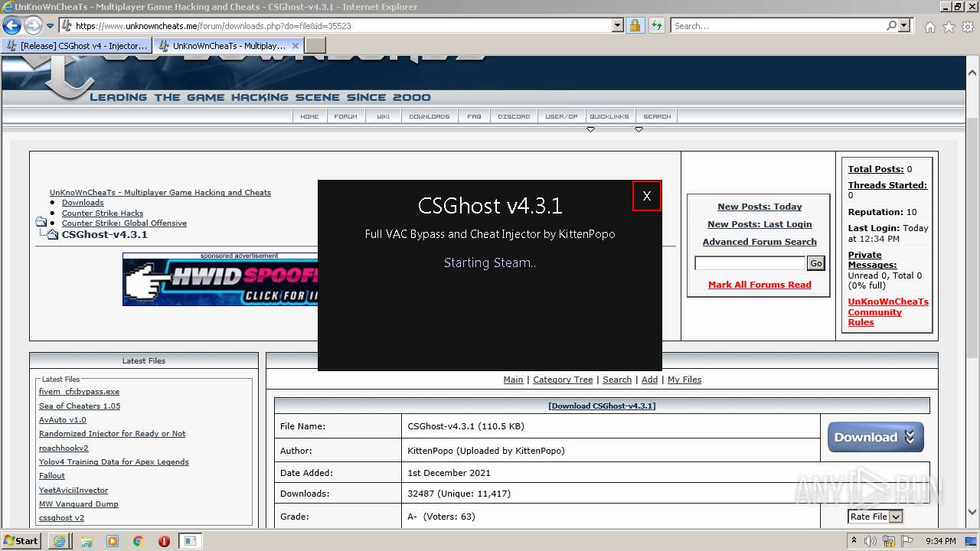Open the SEARCH navigation menu
The width and height of the screenshot is (980, 551).
657,116
